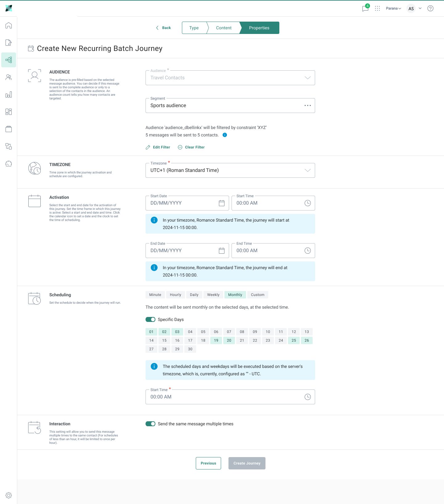Screen dimensions: 444x504
Task: Open the Data exchange sidebar icon
Action: 9,146
